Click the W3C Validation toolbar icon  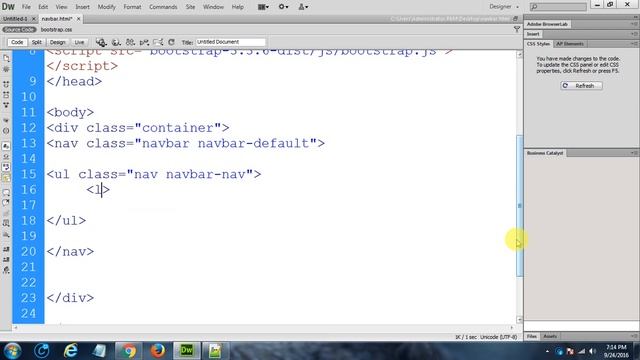click(144, 42)
